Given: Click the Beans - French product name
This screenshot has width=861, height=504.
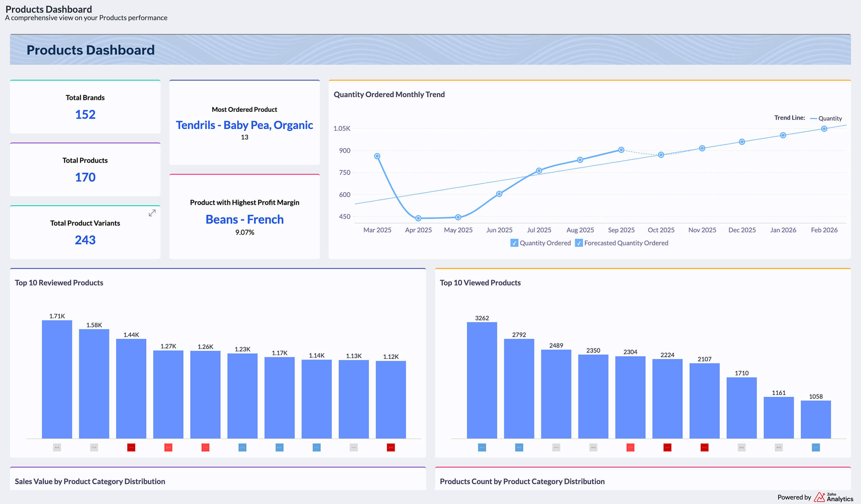Looking at the screenshot, I should point(244,219).
